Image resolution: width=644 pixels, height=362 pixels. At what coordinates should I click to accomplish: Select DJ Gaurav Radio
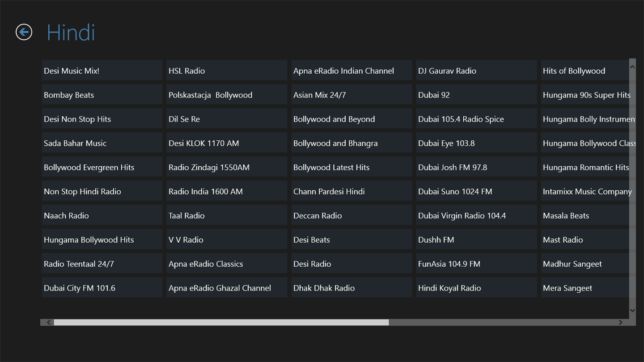[x=477, y=71]
